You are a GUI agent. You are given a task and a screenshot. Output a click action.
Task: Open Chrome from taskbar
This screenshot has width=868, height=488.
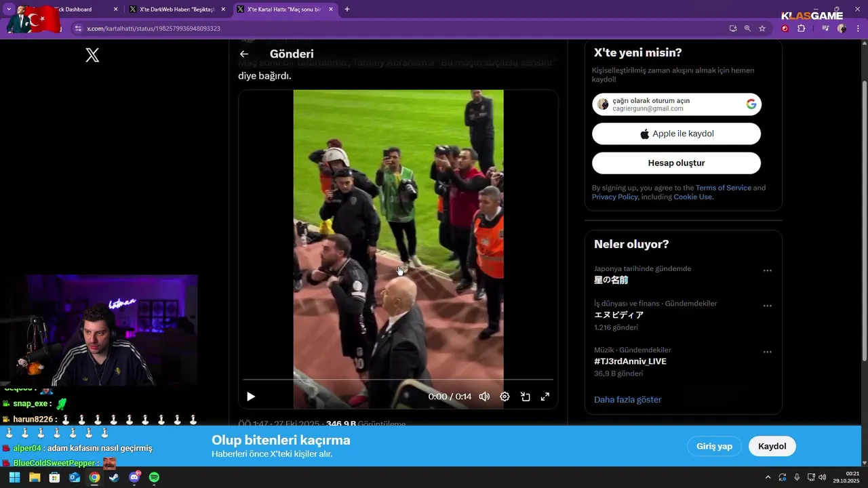[94, 477]
